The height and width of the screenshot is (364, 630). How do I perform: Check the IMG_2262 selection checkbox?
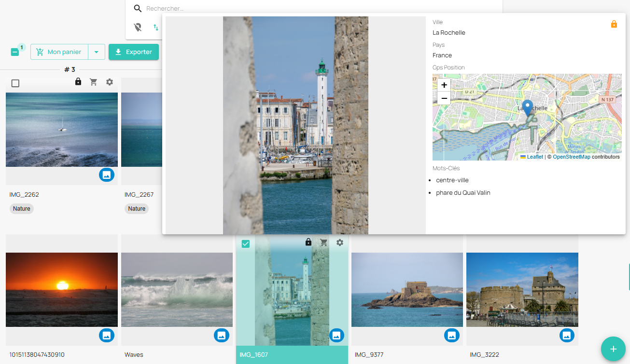pos(15,83)
